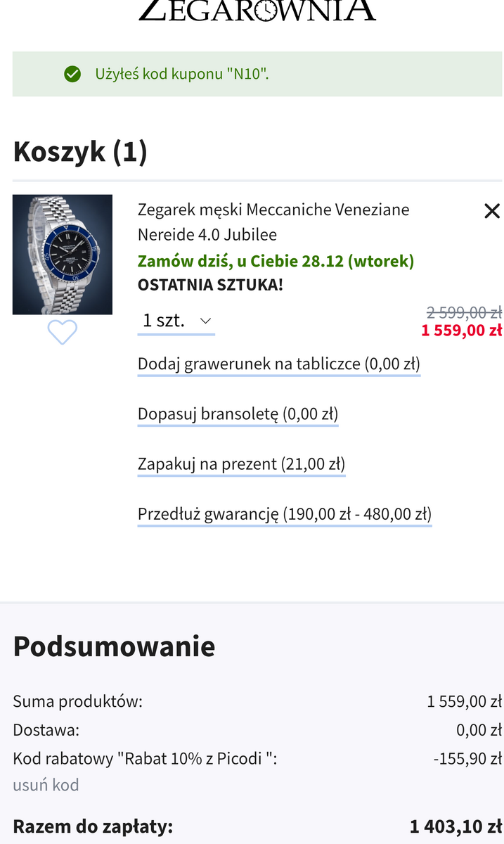The image size is (504, 844).
Task: Click the "Koszyk (1)" heading
Action: click(80, 152)
